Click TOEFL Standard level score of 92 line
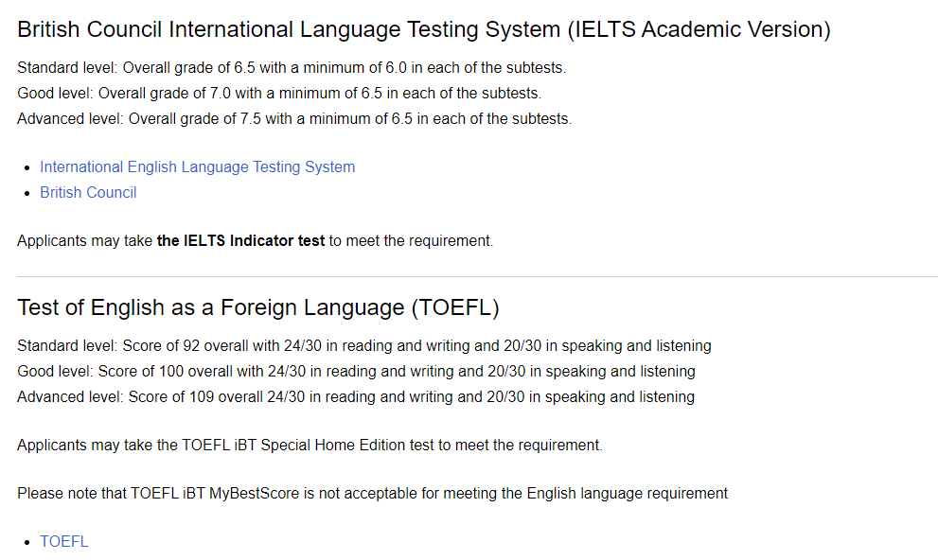 364,345
